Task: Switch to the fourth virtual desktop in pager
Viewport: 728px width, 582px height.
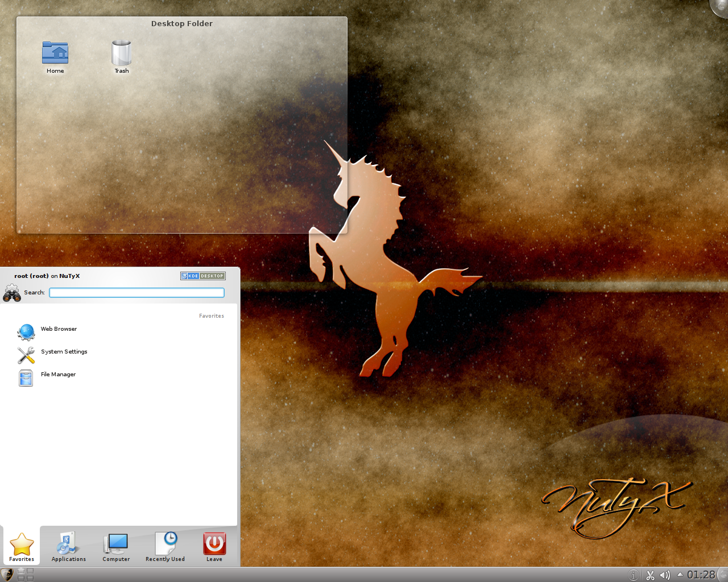Action: pos(30,578)
